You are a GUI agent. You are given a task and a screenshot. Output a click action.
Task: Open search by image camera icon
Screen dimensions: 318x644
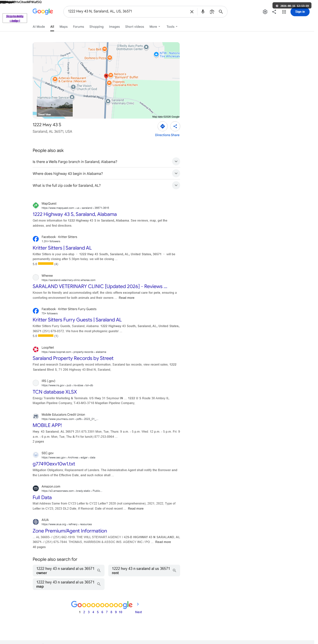point(212,12)
